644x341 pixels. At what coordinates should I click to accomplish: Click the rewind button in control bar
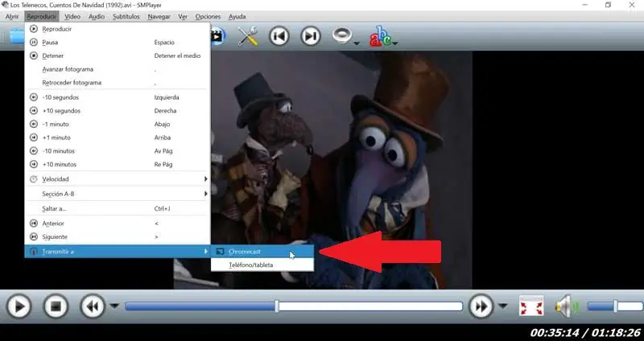click(93, 306)
